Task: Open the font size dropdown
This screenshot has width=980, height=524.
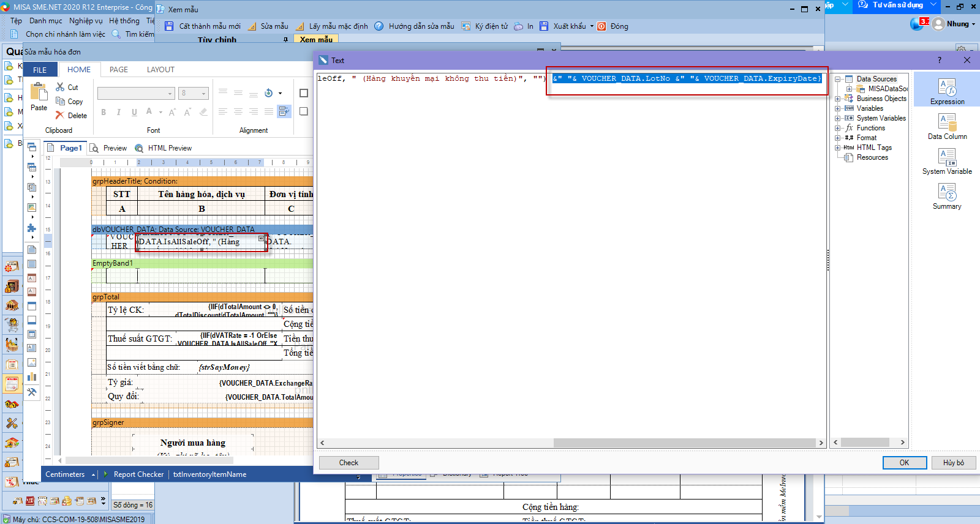Action: tap(204, 94)
